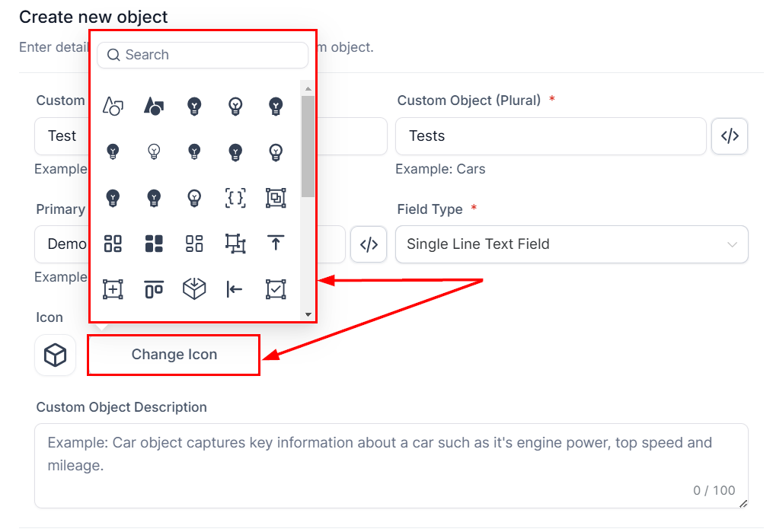
Task: Select the checkmark inside selection frame icon
Action: click(x=276, y=289)
